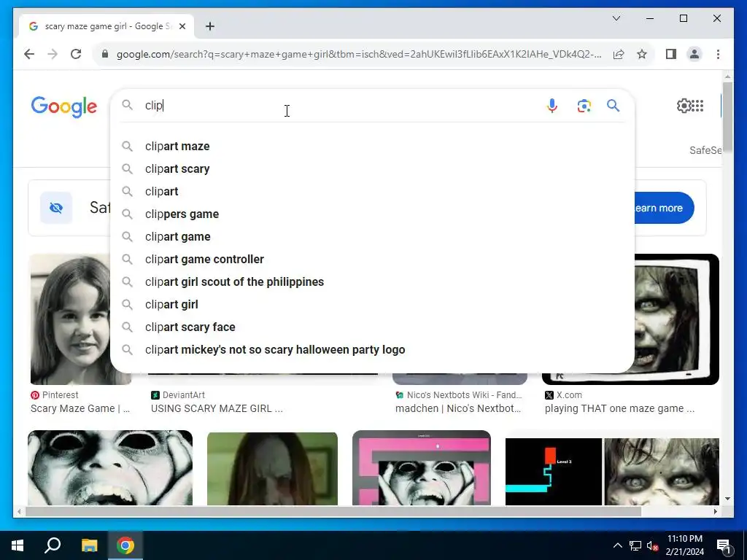Choose suggestion clipart scary face

click(x=372, y=327)
